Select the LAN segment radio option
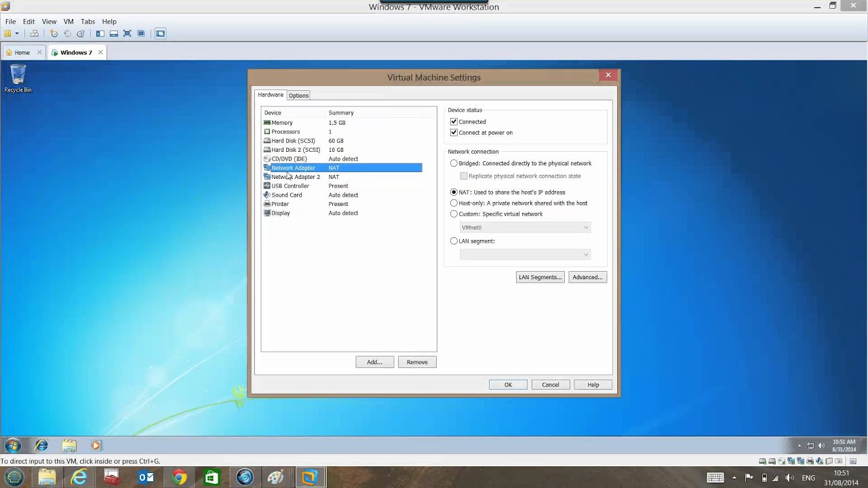This screenshot has height=488, width=868. click(454, 241)
